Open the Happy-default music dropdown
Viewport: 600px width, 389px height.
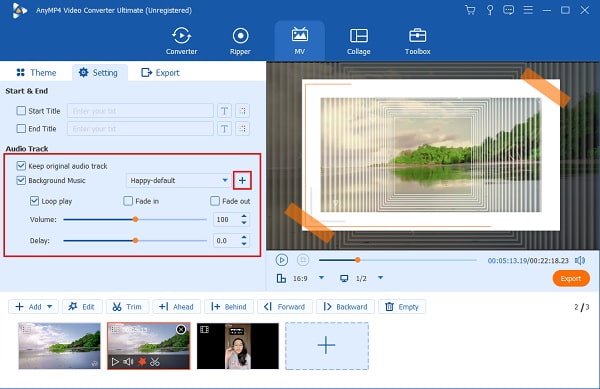click(178, 180)
